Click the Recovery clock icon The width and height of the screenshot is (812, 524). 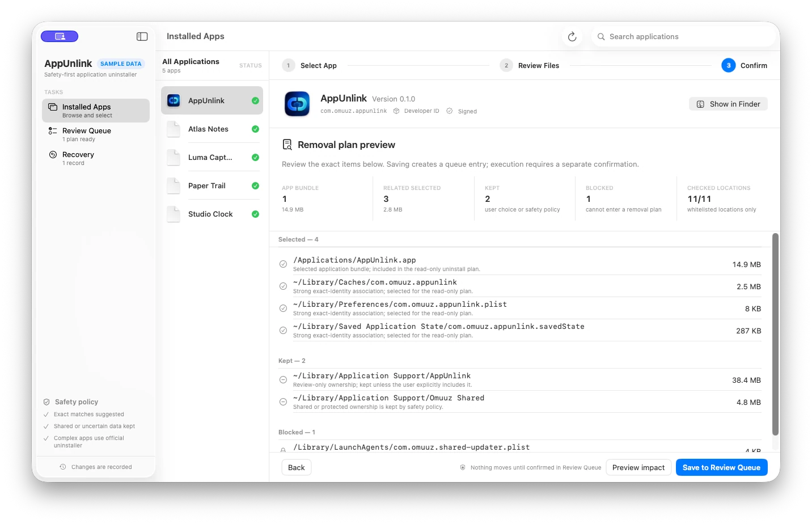(x=53, y=154)
